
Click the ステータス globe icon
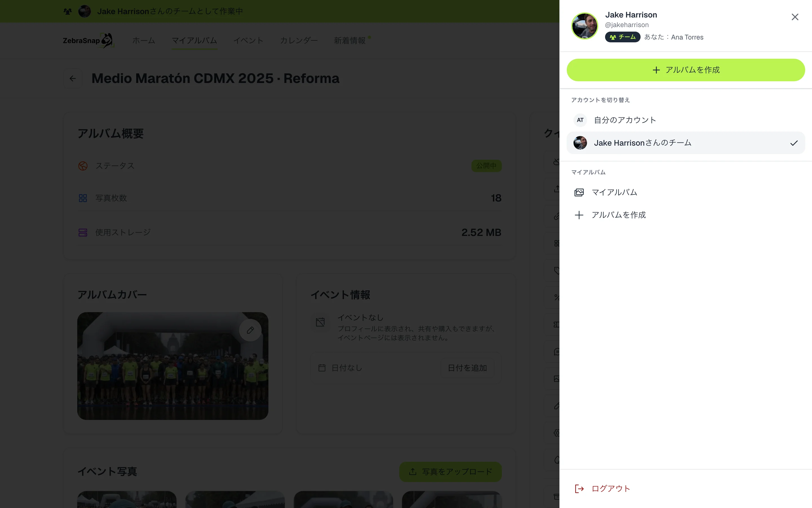coord(83,166)
